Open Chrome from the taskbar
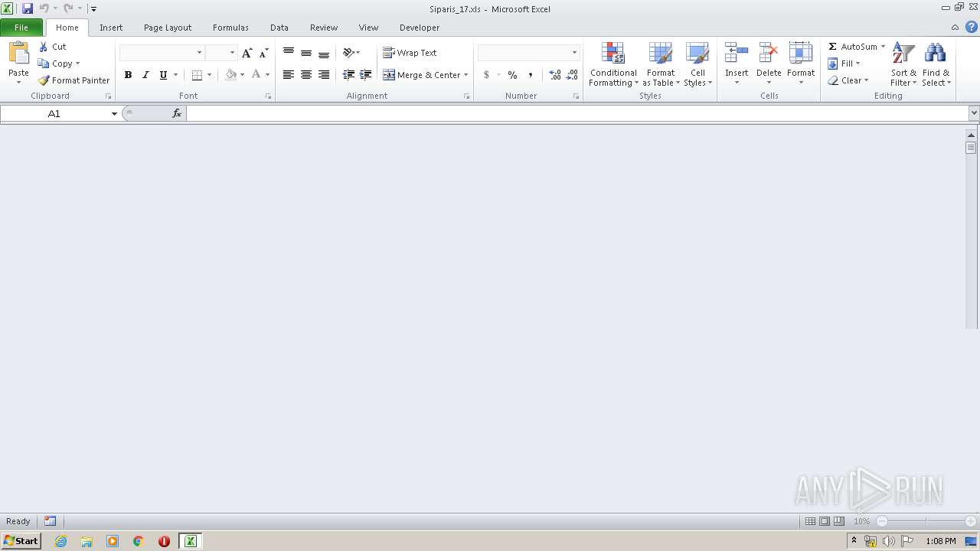 [x=138, y=541]
